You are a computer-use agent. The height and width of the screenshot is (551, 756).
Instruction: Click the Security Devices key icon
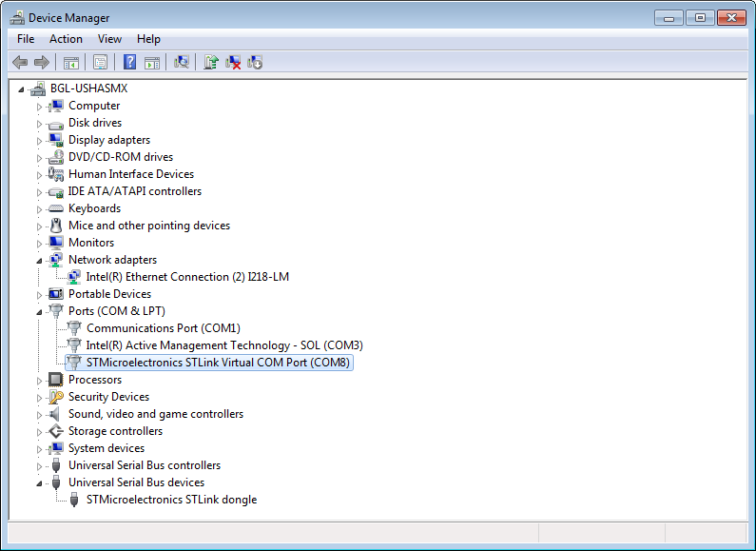(x=56, y=397)
